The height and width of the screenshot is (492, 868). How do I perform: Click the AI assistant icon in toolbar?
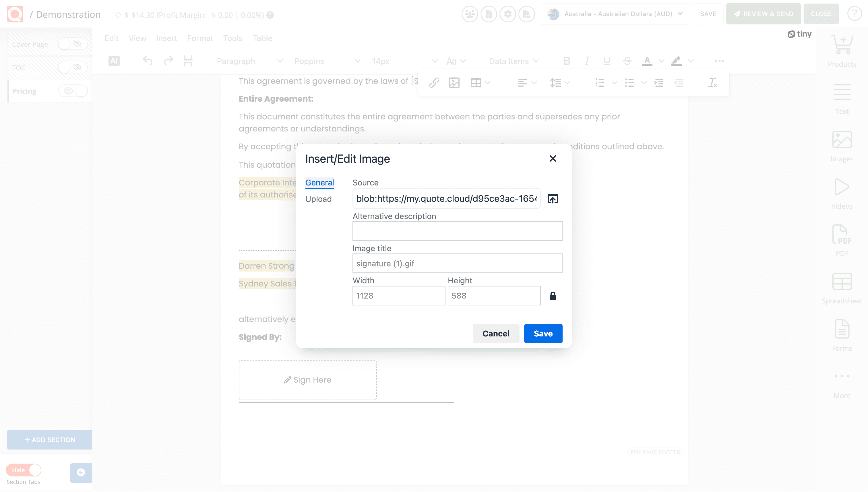pyautogui.click(x=114, y=61)
